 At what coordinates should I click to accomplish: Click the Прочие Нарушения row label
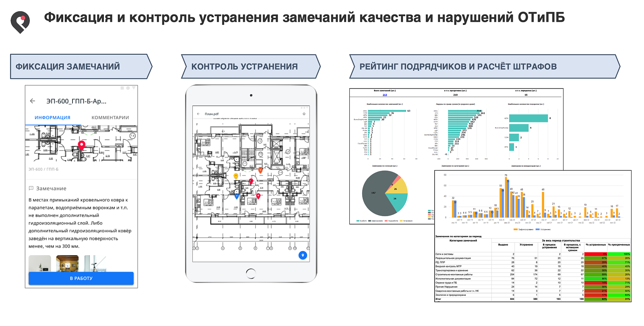pos(447,287)
